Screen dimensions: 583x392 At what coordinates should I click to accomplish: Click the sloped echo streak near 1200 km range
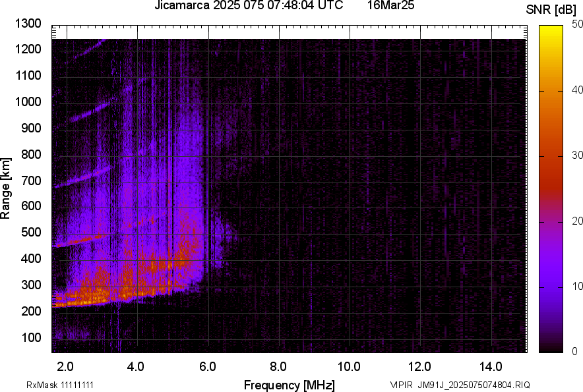[x=90, y=48]
